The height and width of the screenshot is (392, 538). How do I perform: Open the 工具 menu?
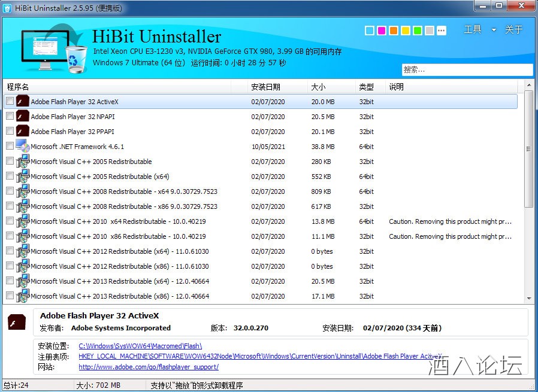click(473, 29)
